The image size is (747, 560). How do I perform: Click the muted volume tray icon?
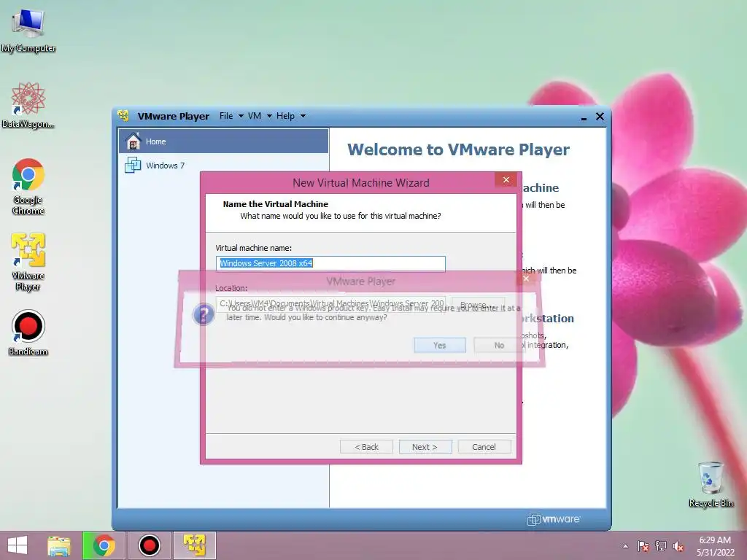coord(678,546)
